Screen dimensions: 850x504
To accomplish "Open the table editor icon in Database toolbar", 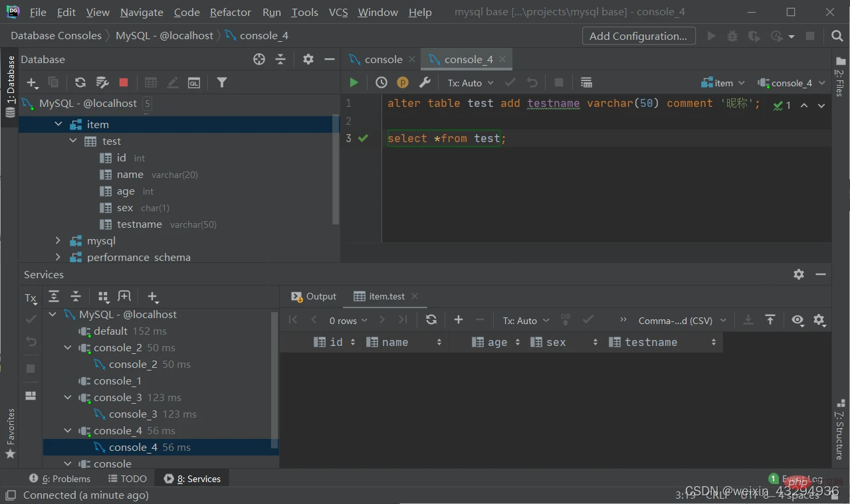I will coord(151,82).
